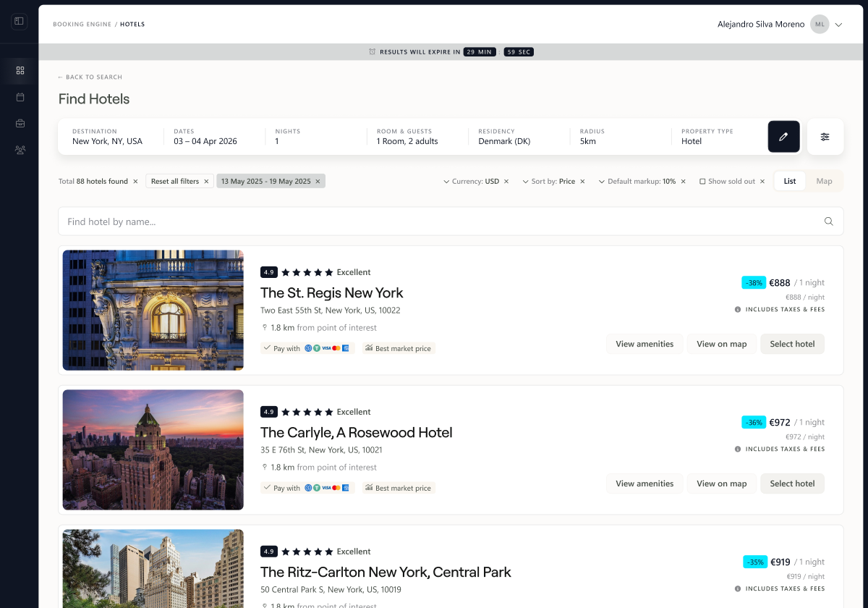This screenshot has width=868, height=608.
Task: Open The St. Regis New York photo
Action: click(153, 311)
